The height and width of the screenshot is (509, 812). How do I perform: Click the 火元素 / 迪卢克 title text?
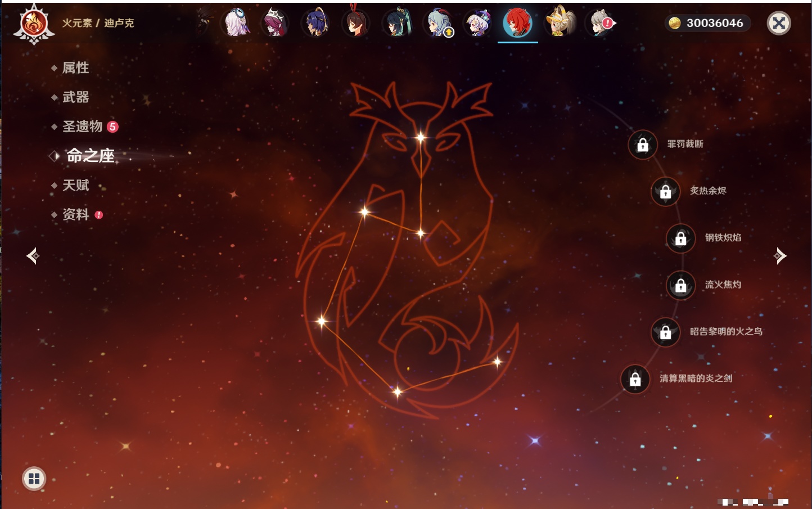pos(98,23)
